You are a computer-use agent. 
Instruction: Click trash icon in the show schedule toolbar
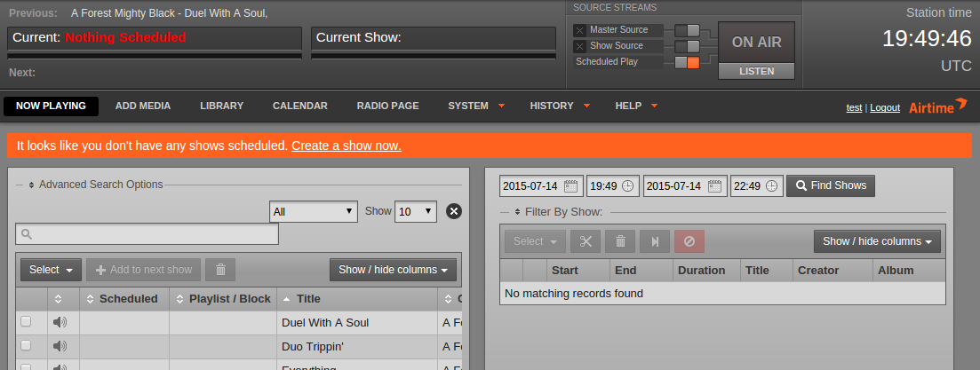[620, 241]
